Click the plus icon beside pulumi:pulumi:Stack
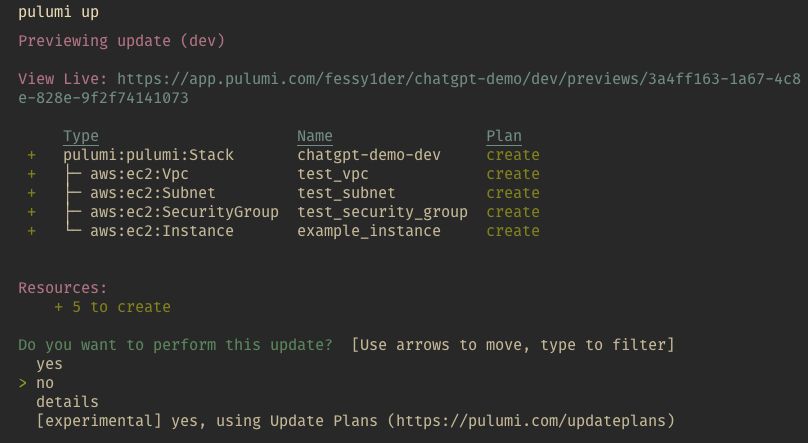The image size is (808, 443). (31, 155)
